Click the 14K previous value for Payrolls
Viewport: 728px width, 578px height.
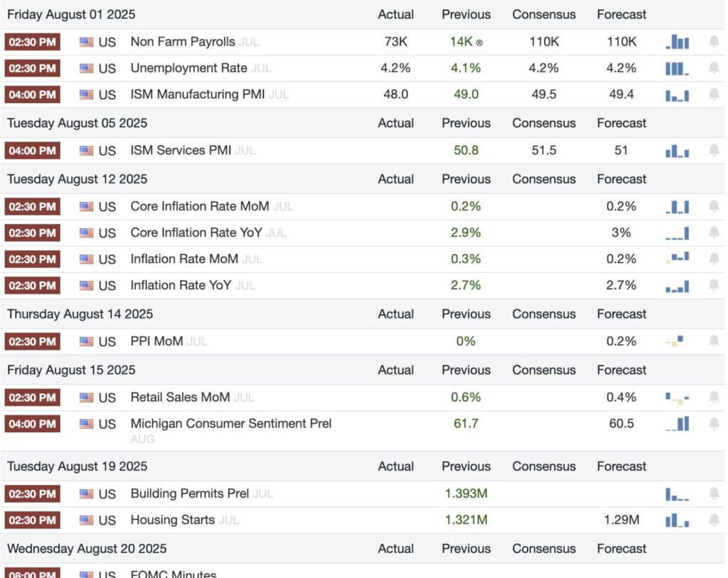pyautogui.click(x=461, y=42)
